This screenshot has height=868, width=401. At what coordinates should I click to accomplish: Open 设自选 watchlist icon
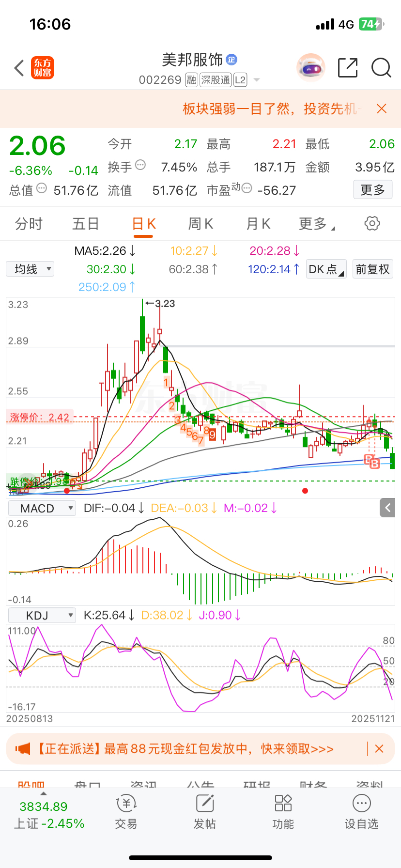point(362,812)
